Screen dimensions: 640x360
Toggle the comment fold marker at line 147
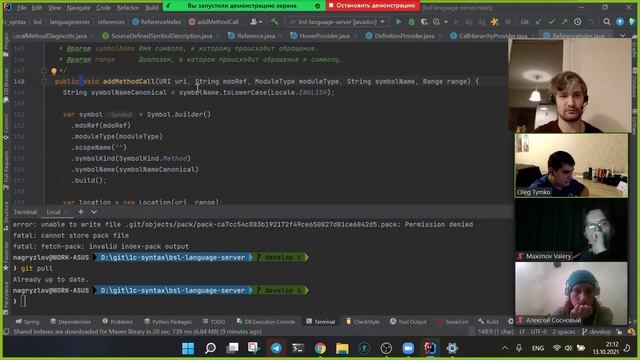point(44,71)
